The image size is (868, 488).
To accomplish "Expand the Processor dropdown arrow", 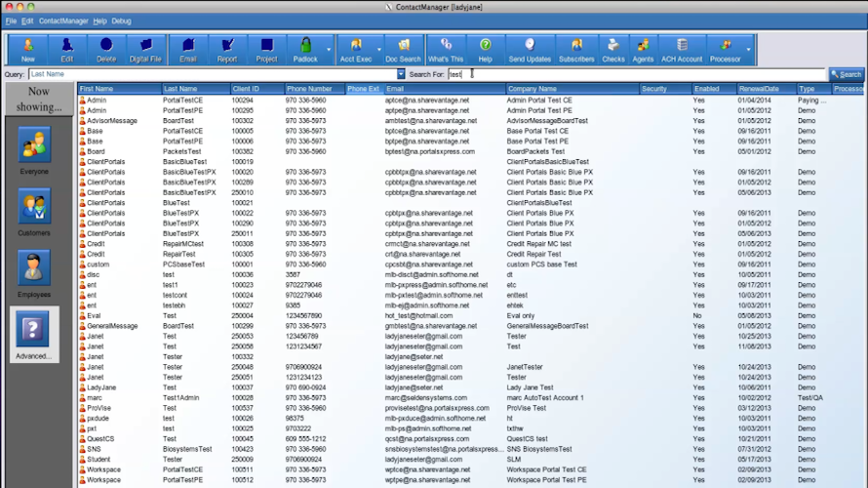I will coord(748,50).
